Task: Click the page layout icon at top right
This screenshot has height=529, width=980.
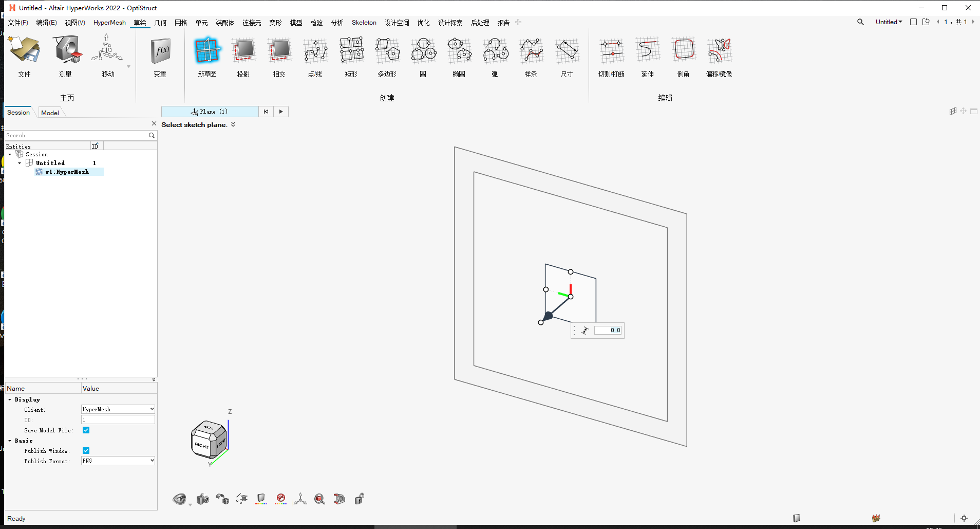Action: (x=913, y=22)
